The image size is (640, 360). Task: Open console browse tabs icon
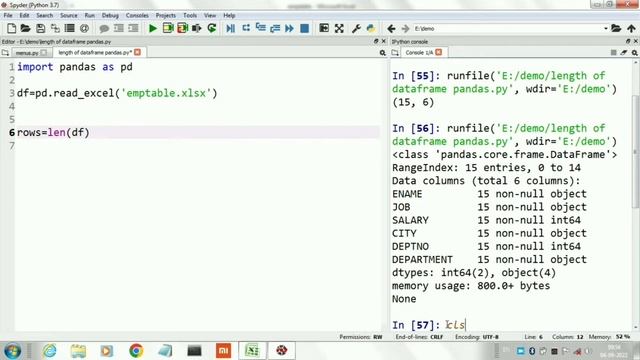(x=395, y=52)
